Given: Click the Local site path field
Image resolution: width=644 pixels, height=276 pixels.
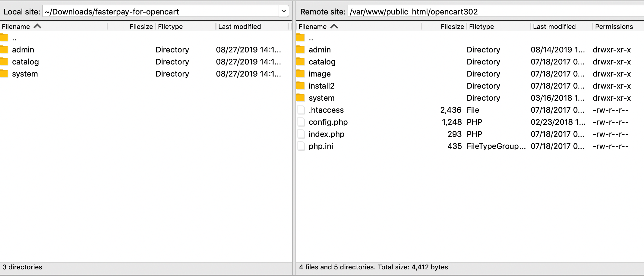Looking at the screenshot, I should pyautogui.click(x=161, y=11).
